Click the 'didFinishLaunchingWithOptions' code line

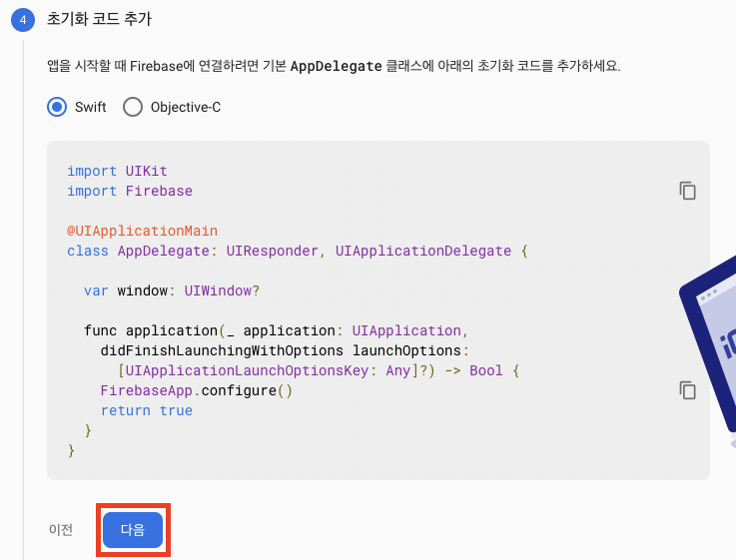click(x=285, y=350)
